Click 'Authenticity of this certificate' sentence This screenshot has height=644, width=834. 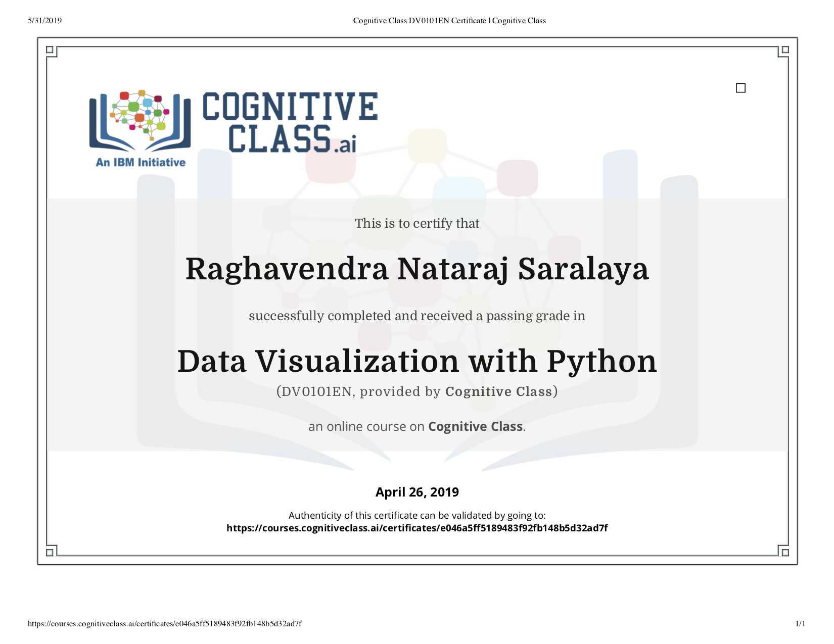417,516
